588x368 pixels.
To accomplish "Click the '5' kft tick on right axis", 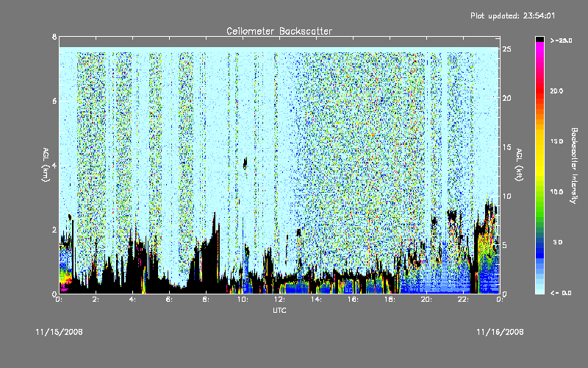I will click(505, 245).
